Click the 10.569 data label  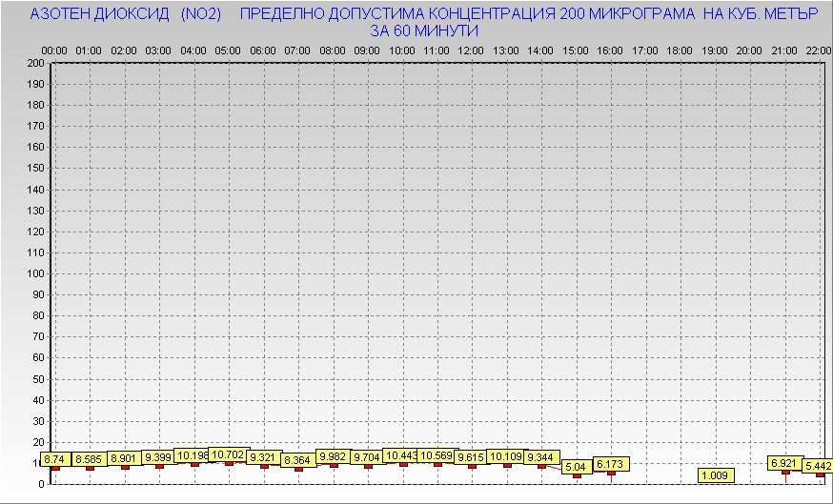click(x=437, y=456)
